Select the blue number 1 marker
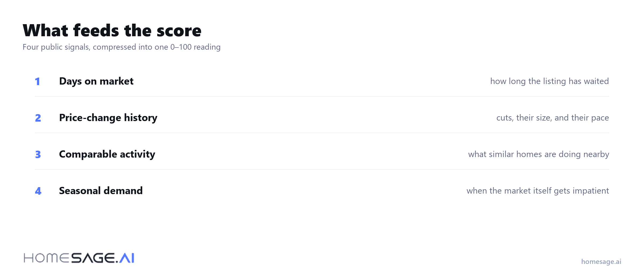 [x=38, y=81]
